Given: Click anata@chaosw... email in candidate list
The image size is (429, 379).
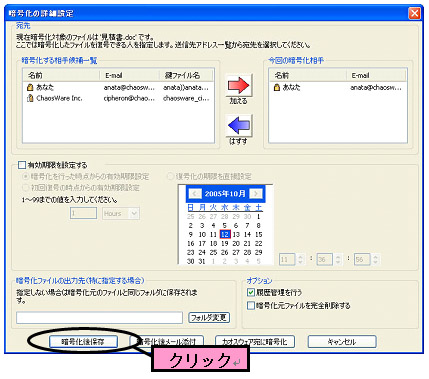Looking at the screenshot, I should [129, 87].
